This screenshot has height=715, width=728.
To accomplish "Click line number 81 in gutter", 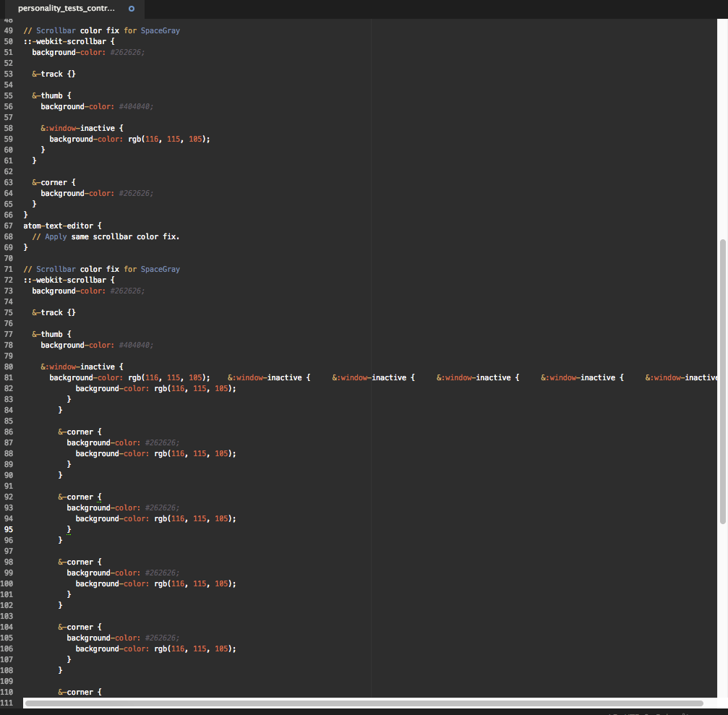I will click(x=9, y=377).
